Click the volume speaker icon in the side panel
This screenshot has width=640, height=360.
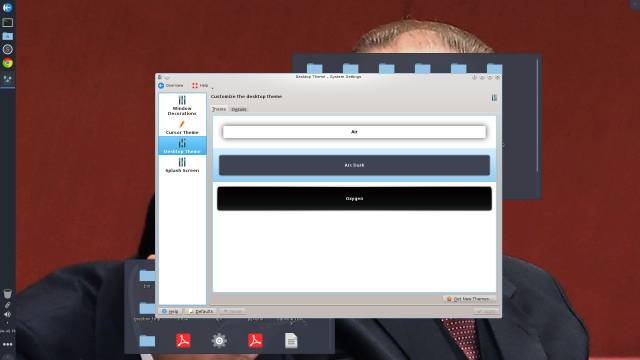pyautogui.click(x=7, y=314)
